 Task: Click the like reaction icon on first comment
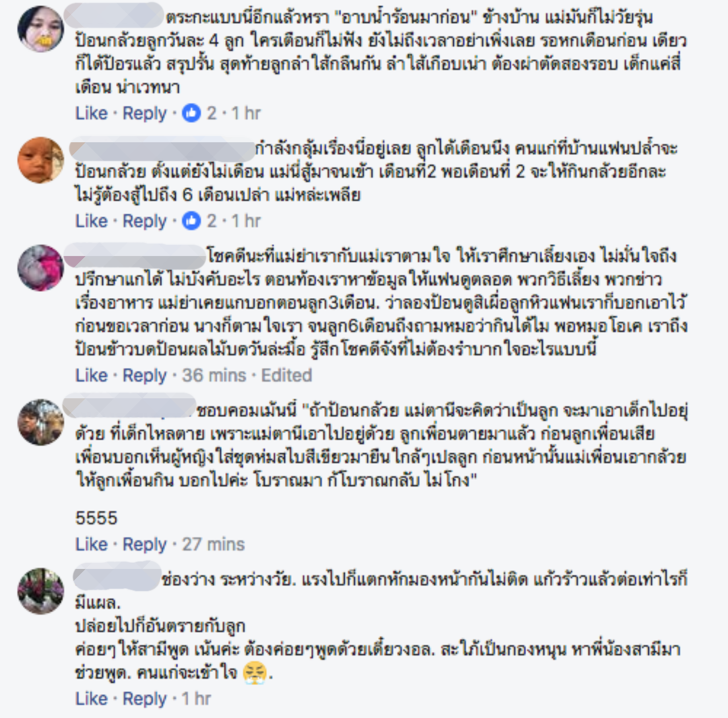tap(192, 113)
